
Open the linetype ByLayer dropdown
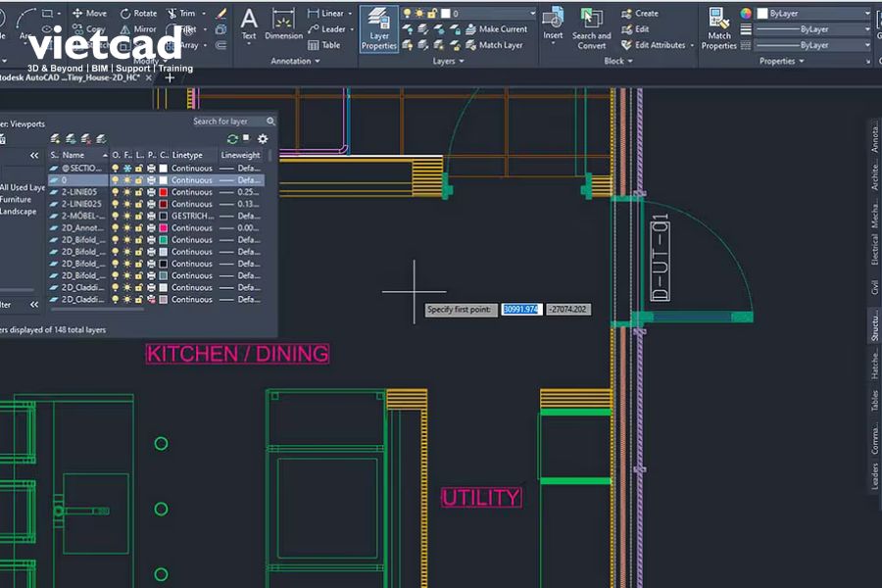click(868, 45)
